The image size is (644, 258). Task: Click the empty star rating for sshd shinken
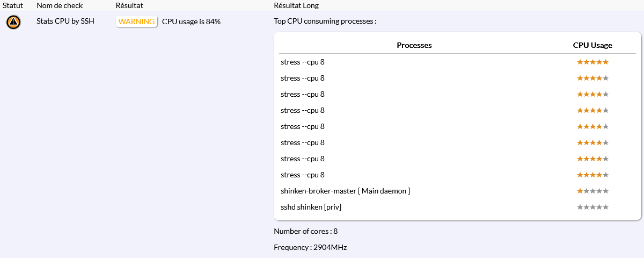coord(592,207)
